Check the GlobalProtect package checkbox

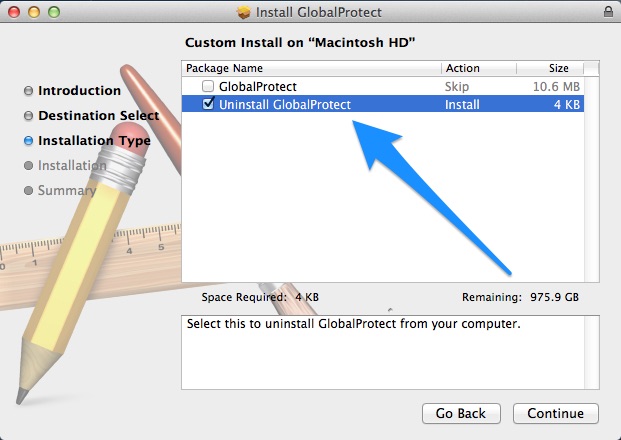click(208, 86)
